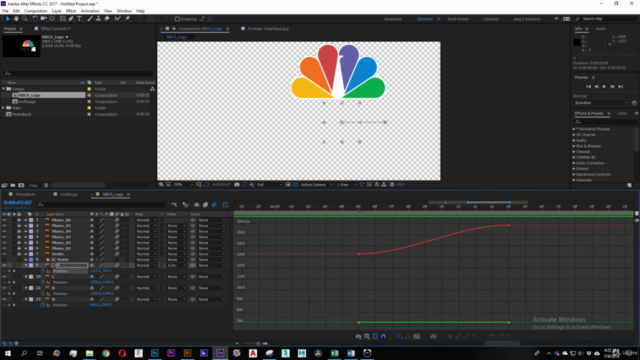Screen dimensions: 640x360
Task: Unlock the Pluma_02 layer lock
Action: pyautogui.click(x=19, y=242)
